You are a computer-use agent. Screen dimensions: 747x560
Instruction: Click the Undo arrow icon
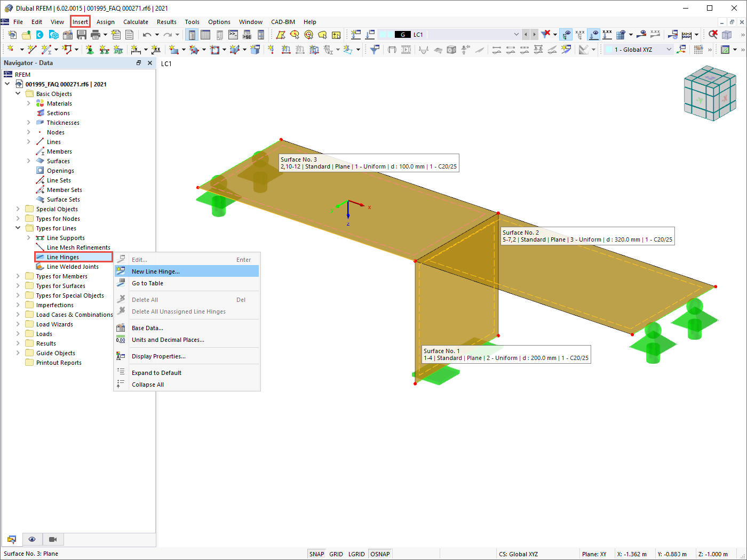point(147,35)
